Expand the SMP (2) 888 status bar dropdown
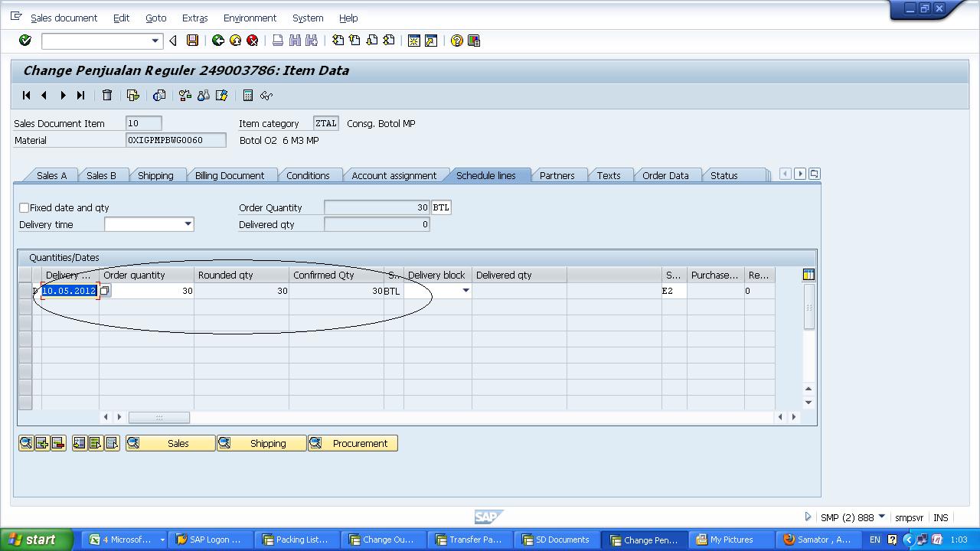The height and width of the screenshot is (551, 980). point(881,517)
